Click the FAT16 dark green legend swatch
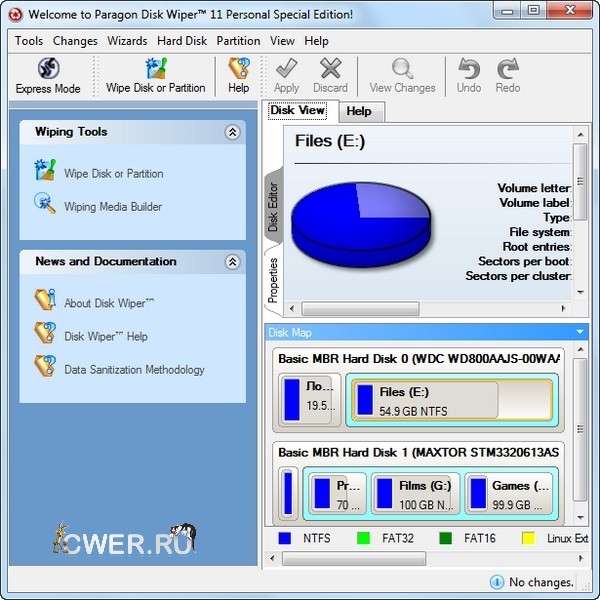The image size is (600, 600). 445,538
